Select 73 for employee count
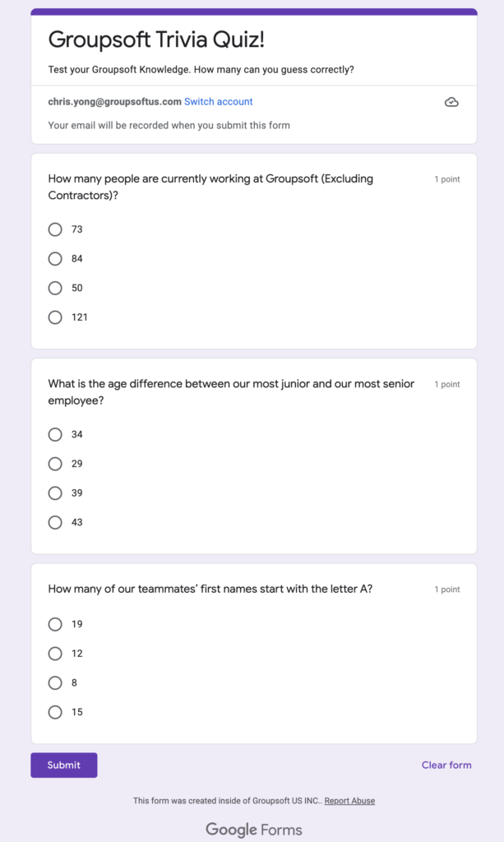The image size is (504, 842). tap(55, 229)
